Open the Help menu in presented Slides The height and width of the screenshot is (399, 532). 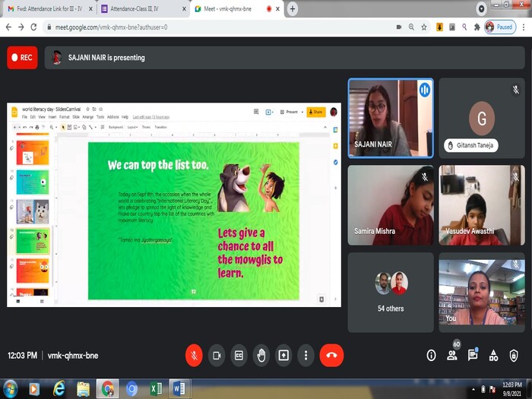coord(125,117)
